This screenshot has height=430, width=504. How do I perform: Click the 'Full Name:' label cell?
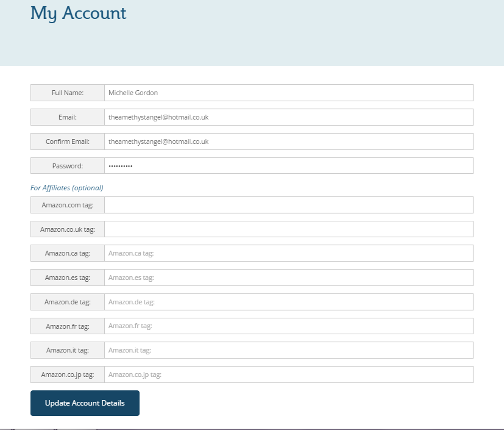[x=68, y=93]
